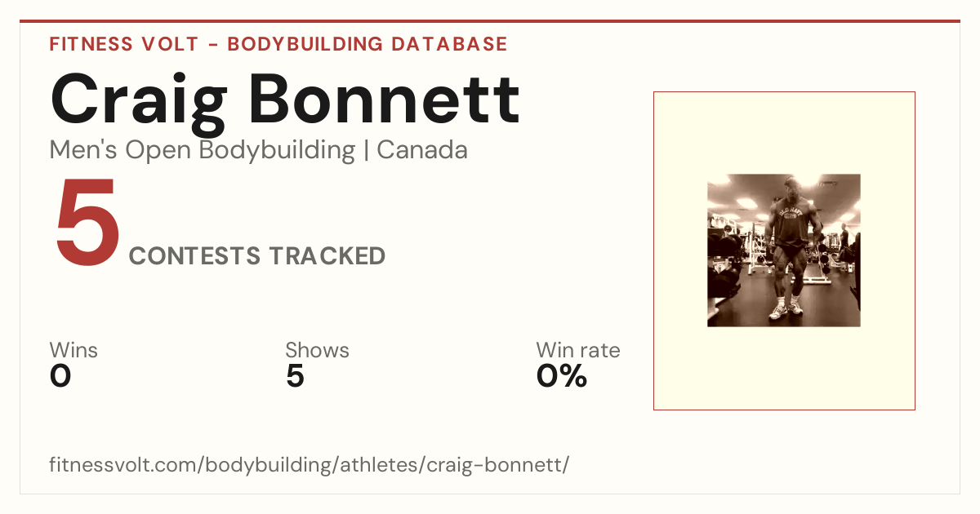Click the Win rate label
This screenshot has width=980, height=514.
click(x=578, y=350)
